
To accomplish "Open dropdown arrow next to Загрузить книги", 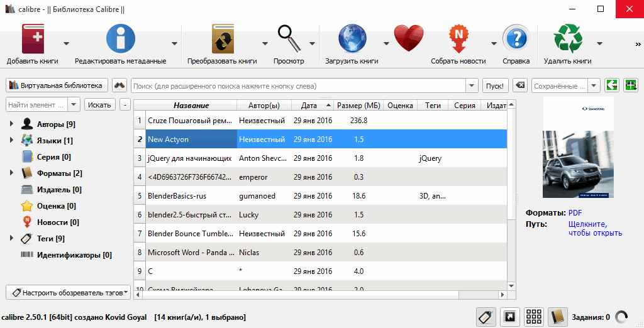I will 386,43.
